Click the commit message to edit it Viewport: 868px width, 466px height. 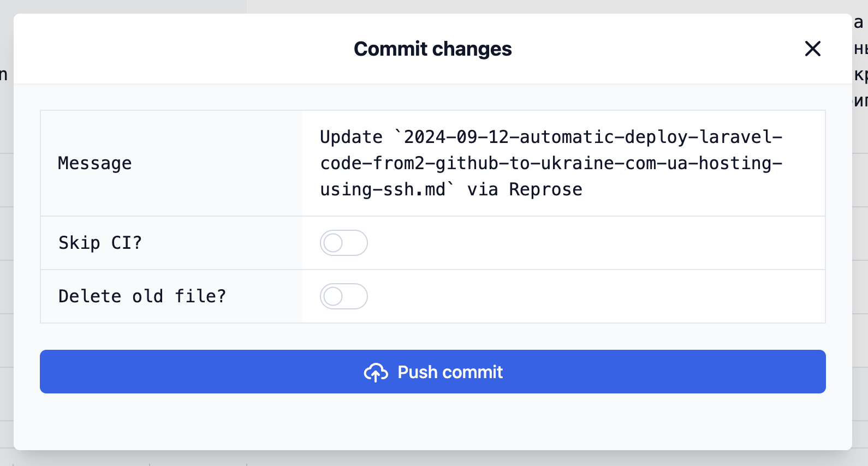pyautogui.click(x=551, y=163)
